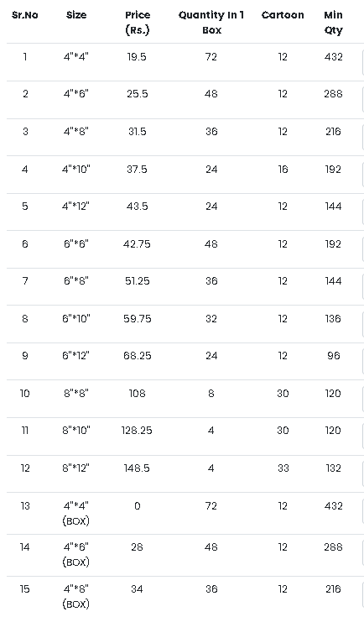The height and width of the screenshot is (617, 364).
Task: Select the 8"*12" size cell
Action: click(x=75, y=468)
